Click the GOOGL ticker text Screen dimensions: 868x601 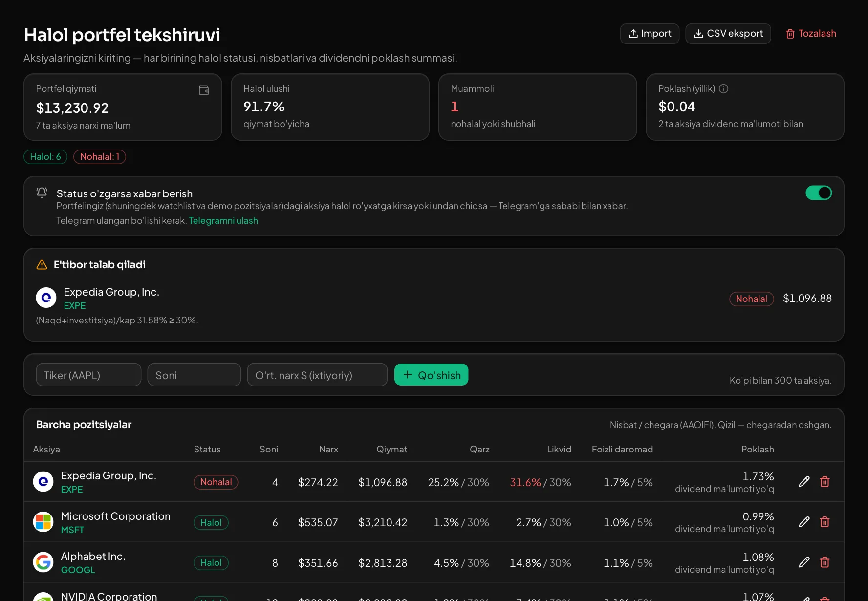point(78,570)
